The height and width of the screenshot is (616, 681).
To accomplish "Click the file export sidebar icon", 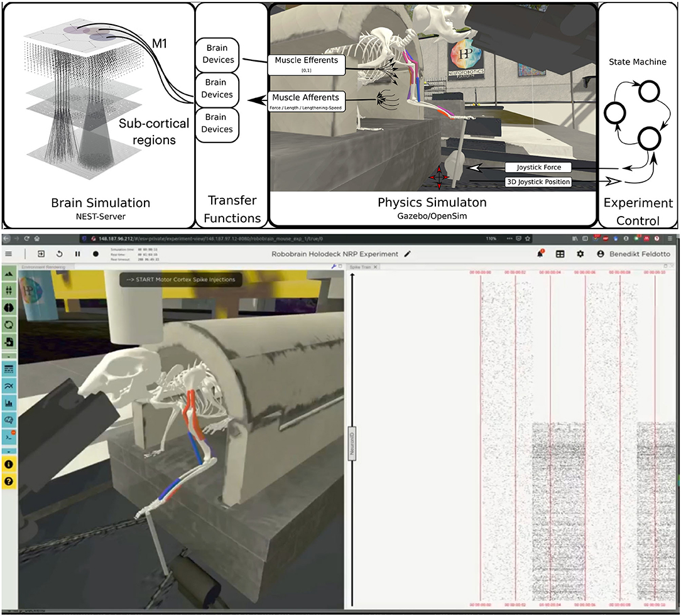I will [9, 342].
